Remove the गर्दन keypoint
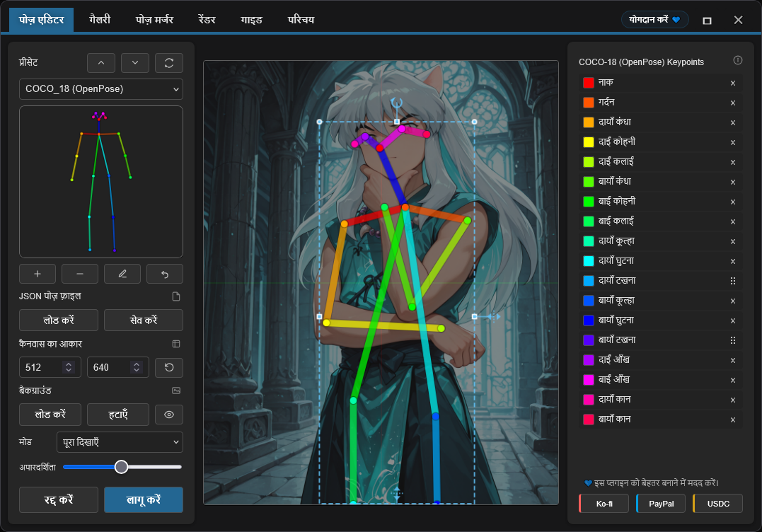762x532 pixels. pos(733,103)
